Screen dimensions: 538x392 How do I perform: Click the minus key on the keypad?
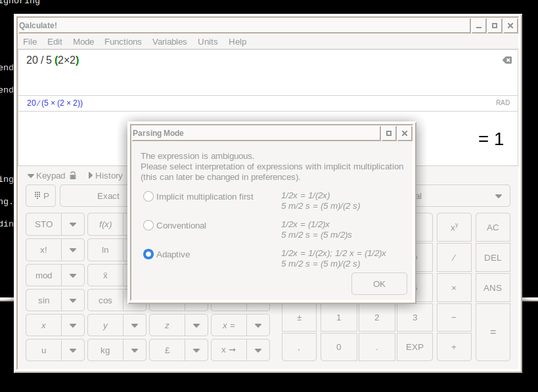(454, 318)
